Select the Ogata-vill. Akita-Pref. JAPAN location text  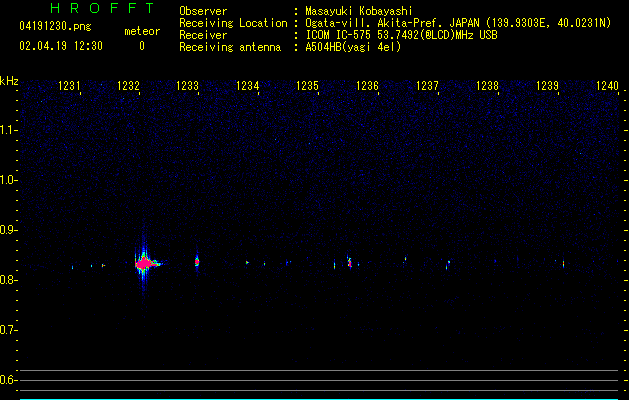[x=458, y=23]
